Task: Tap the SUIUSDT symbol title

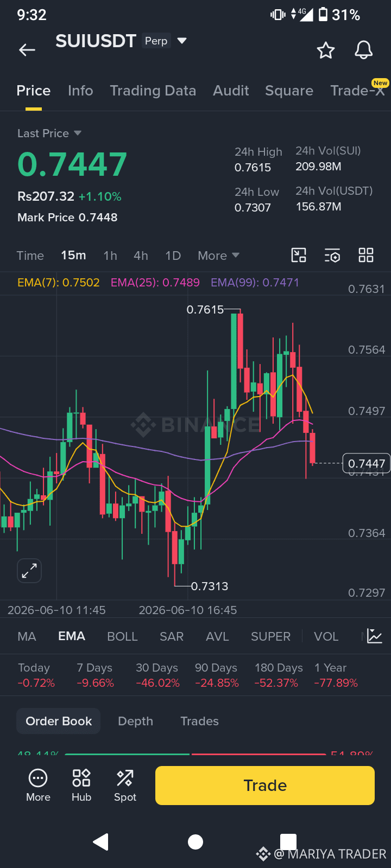Action: point(96,41)
